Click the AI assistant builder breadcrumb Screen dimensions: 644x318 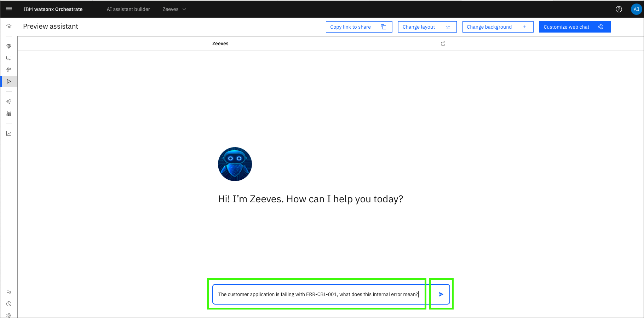point(128,9)
